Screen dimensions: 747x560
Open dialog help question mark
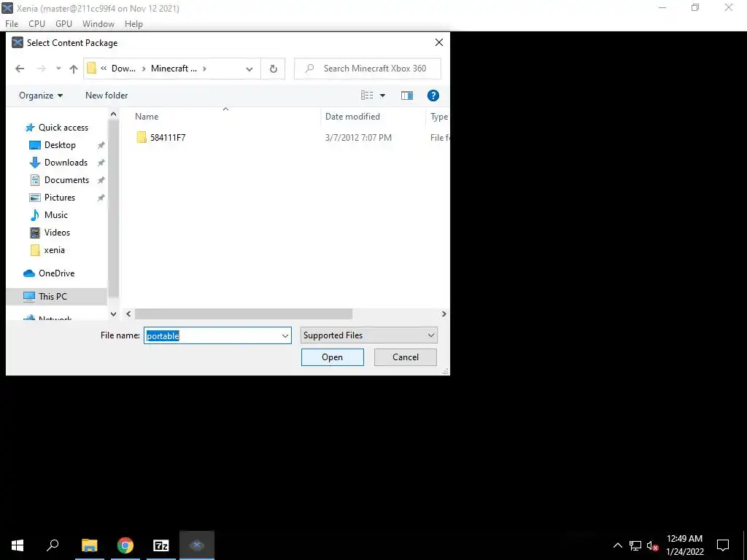433,96
